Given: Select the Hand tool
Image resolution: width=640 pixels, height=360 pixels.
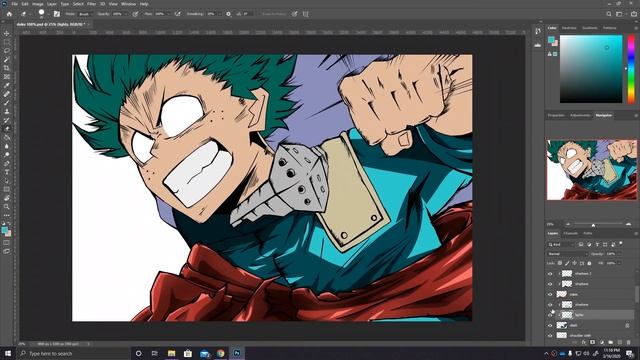Looking at the screenshot, I should (7, 198).
